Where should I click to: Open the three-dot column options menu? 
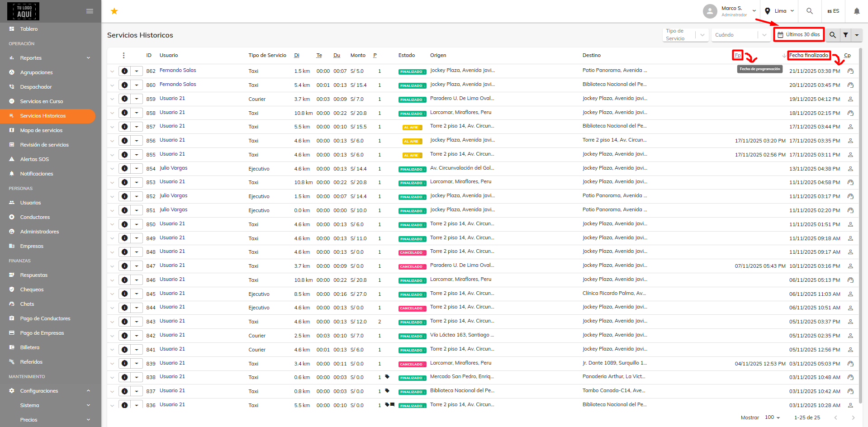123,55
